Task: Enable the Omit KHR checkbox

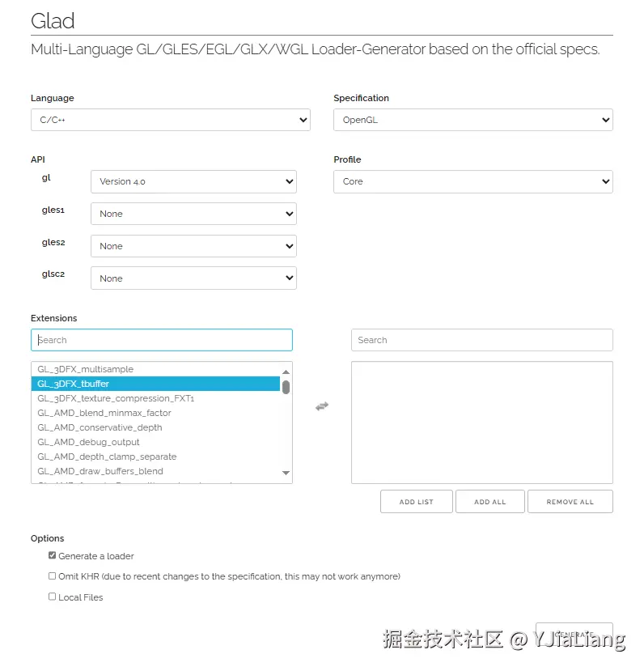Action: (52, 575)
